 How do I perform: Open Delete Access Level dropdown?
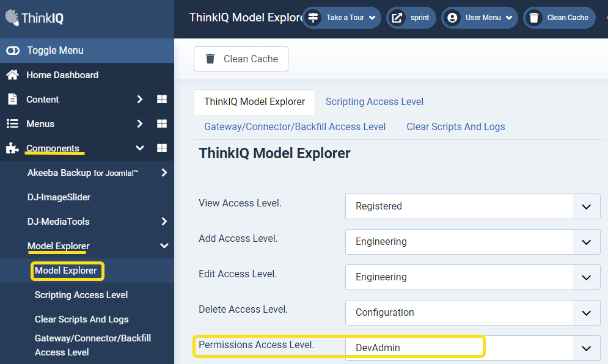[x=473, y=313]
